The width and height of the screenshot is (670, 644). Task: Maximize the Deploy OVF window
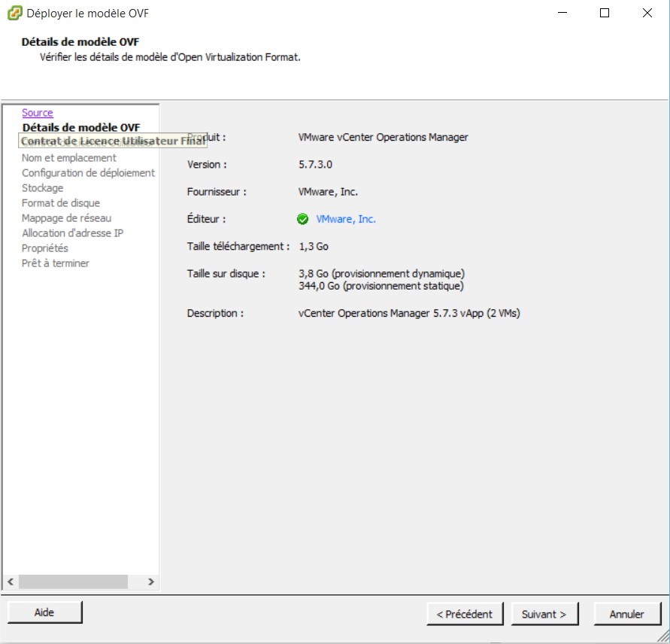(x=604, y=13)
